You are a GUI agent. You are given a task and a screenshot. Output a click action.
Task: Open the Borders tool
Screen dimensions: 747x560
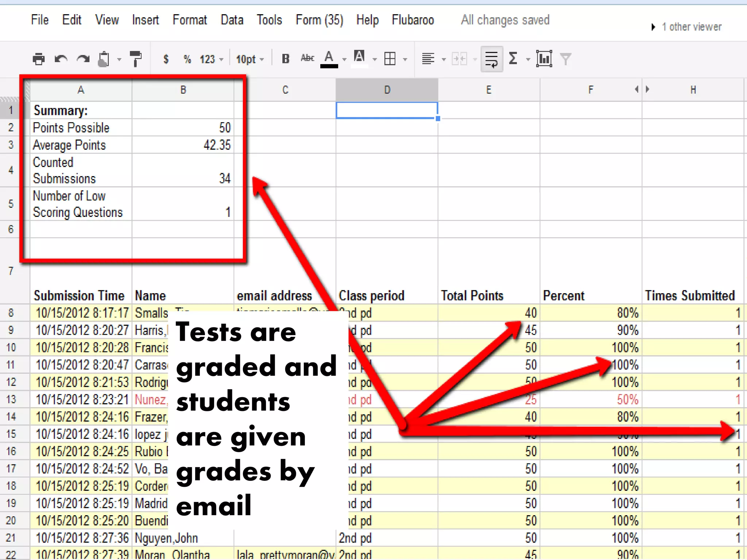tap(390, 59)
